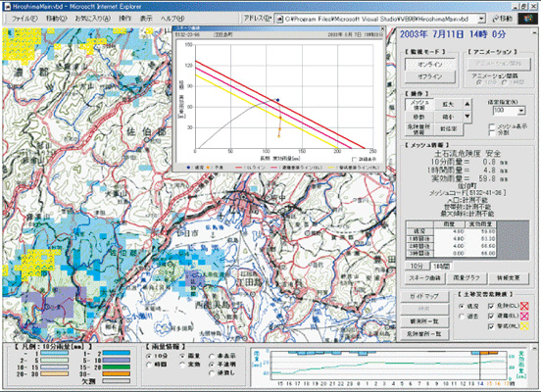Open the 操作 menu

[x=124, y=19]
